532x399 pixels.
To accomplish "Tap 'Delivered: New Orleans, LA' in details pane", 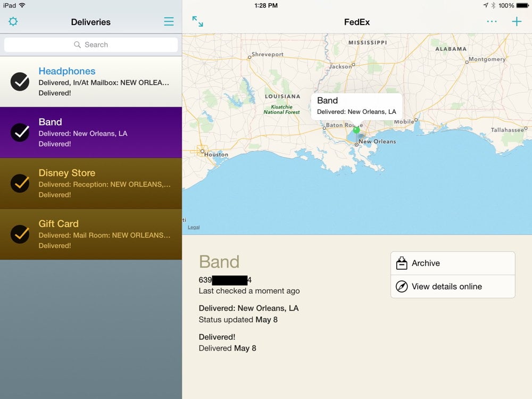I will (248, 308).
